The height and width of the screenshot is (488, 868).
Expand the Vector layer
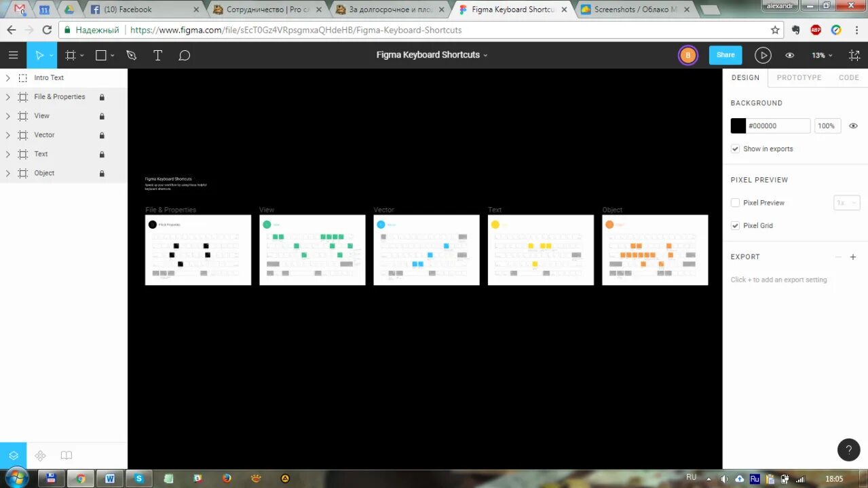pos(7,135)
